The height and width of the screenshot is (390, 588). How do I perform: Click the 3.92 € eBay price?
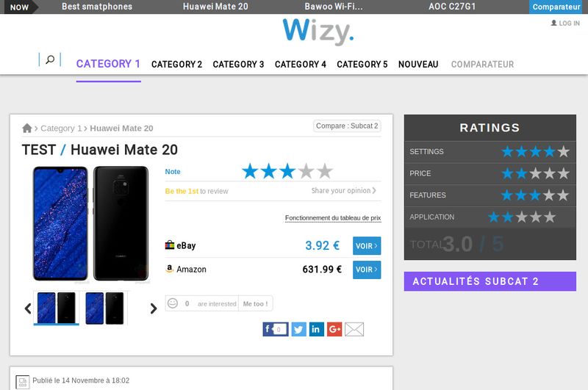(323, 245)
